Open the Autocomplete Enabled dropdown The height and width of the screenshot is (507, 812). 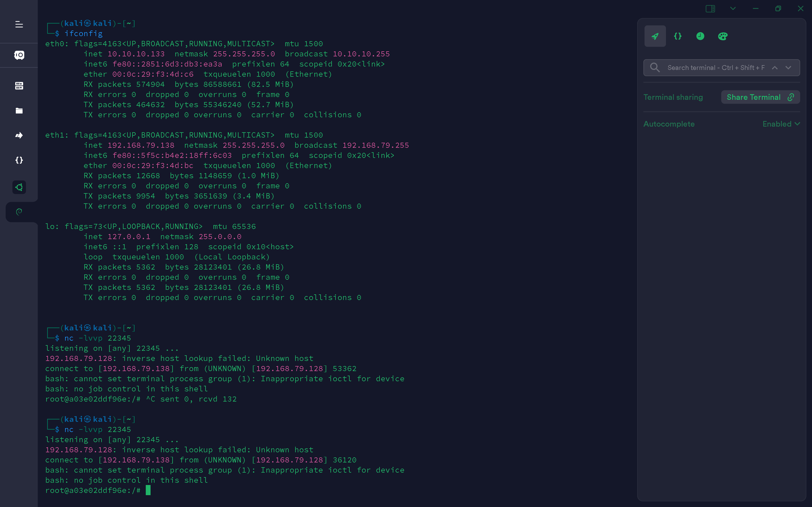click(781, 124)
